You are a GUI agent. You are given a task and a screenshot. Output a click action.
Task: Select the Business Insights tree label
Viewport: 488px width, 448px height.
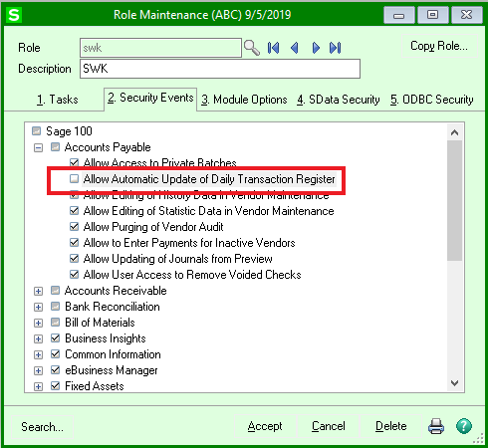pyautogui.click(x=106, y=338)
